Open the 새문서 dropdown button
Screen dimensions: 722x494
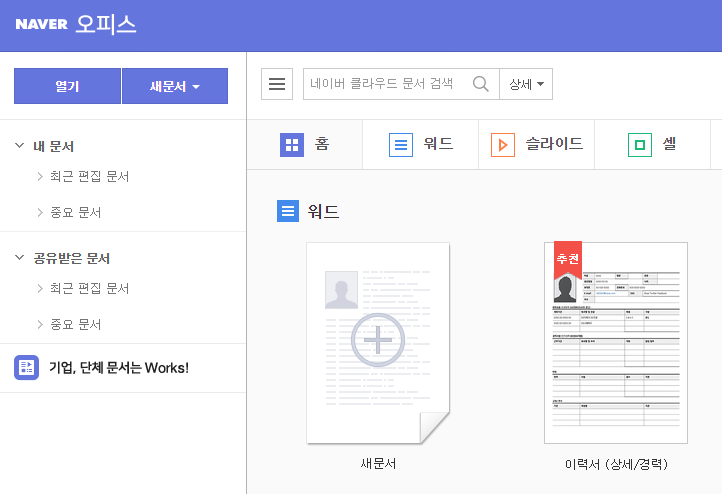(x=175, y=86)
